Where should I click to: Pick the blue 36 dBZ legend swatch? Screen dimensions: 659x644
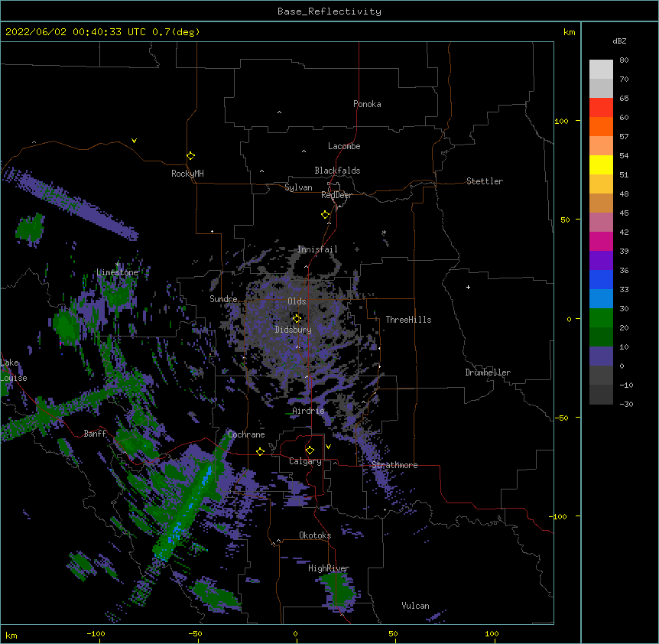click(601, 279)
